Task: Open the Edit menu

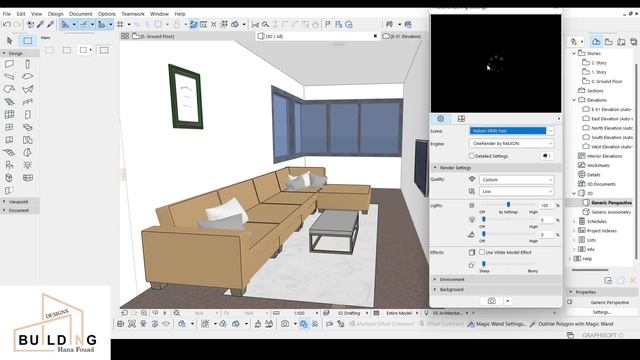Action: 21,14
